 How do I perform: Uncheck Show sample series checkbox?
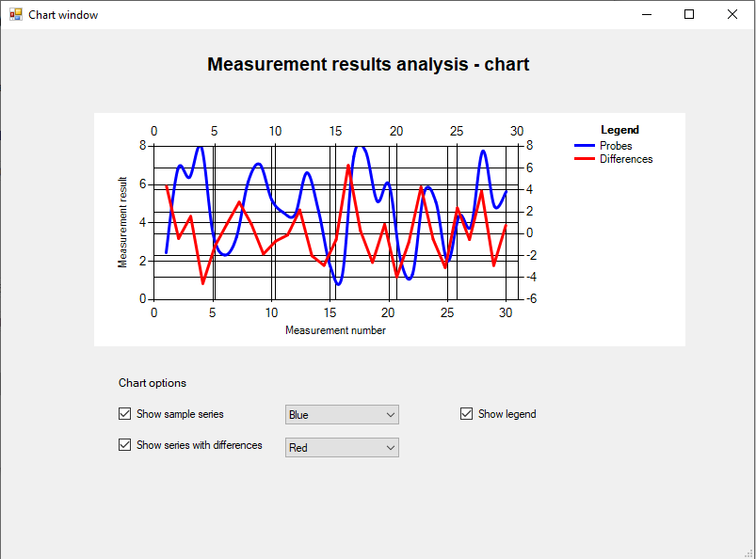(x=124, y=414)
